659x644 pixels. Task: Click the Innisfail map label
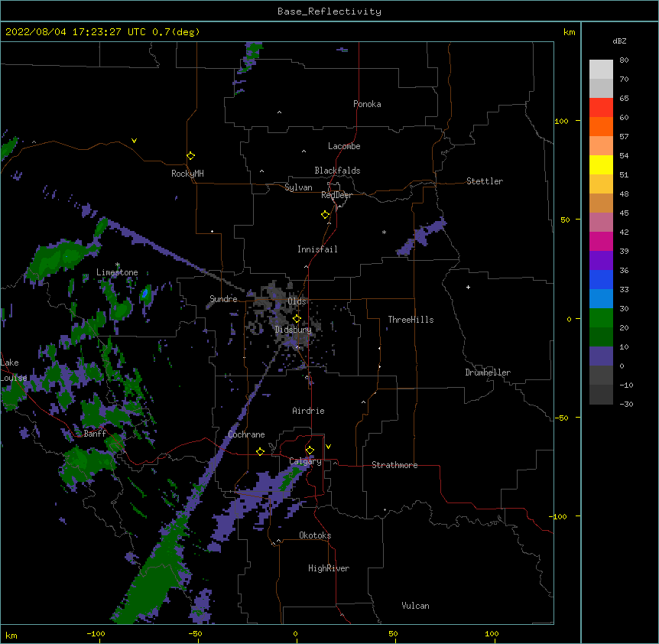click(317, 249)
